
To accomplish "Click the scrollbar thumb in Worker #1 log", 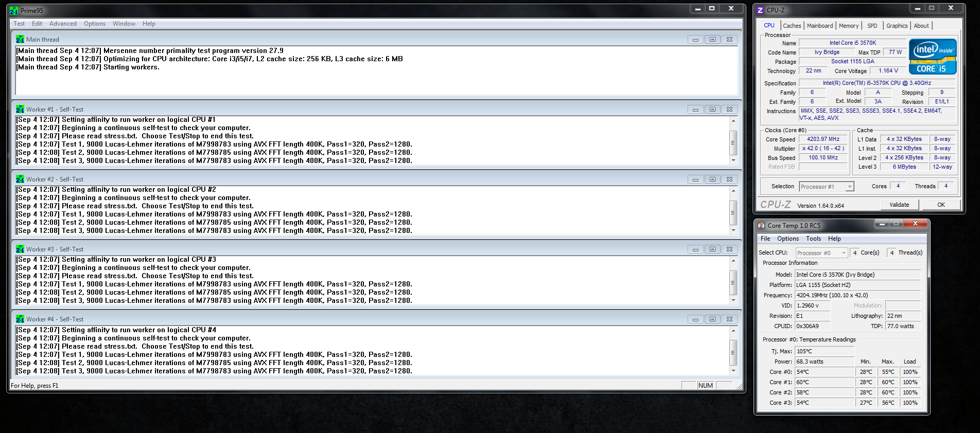I will pyautogui.click(x=733, y=143).
